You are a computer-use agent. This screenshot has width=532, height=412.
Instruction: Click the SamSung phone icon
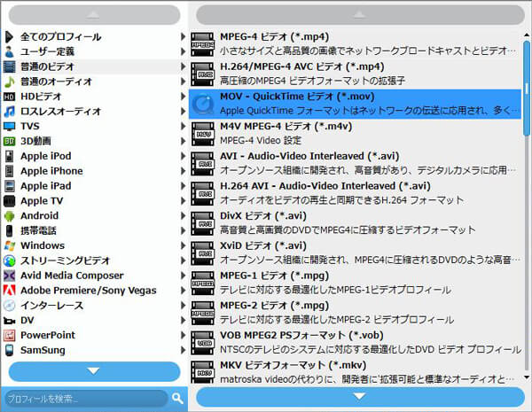click(x=9, y=350)
